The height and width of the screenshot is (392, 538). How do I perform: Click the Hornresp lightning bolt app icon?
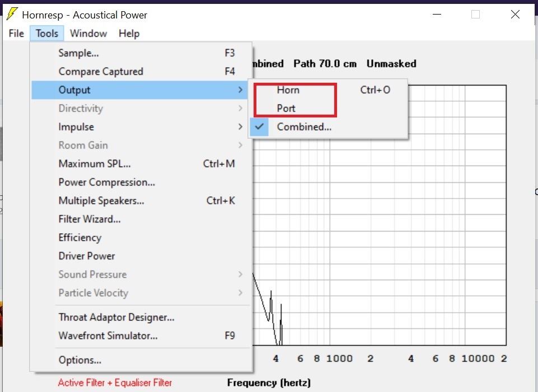[12, 14]
